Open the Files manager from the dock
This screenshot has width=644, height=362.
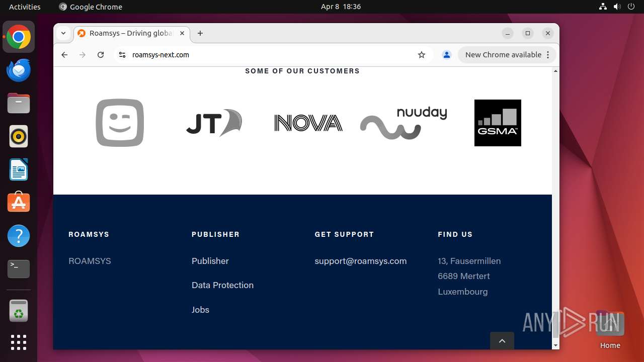point(19,103)
